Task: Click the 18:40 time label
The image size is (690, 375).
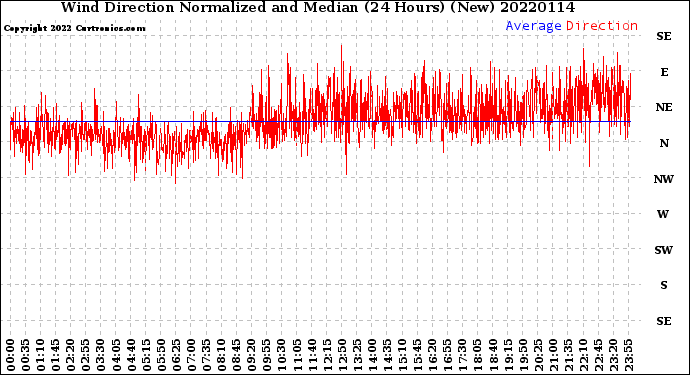Action: [493, 355]
